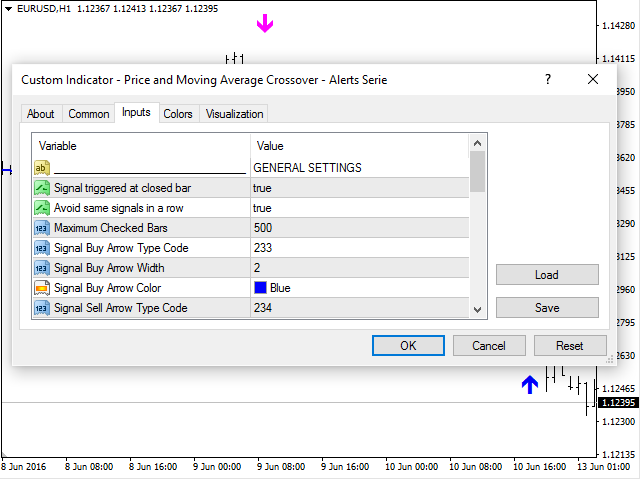The image size is (640, 480).
Task: Confirm settings with the OK button
Action: pyautogui.click(x=408, y=345)
